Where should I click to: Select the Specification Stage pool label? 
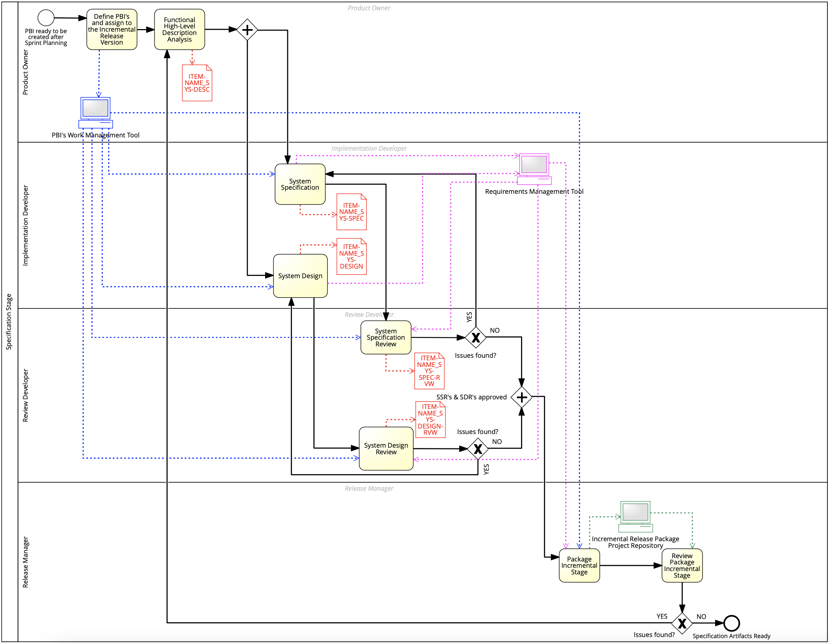(9, 322)
